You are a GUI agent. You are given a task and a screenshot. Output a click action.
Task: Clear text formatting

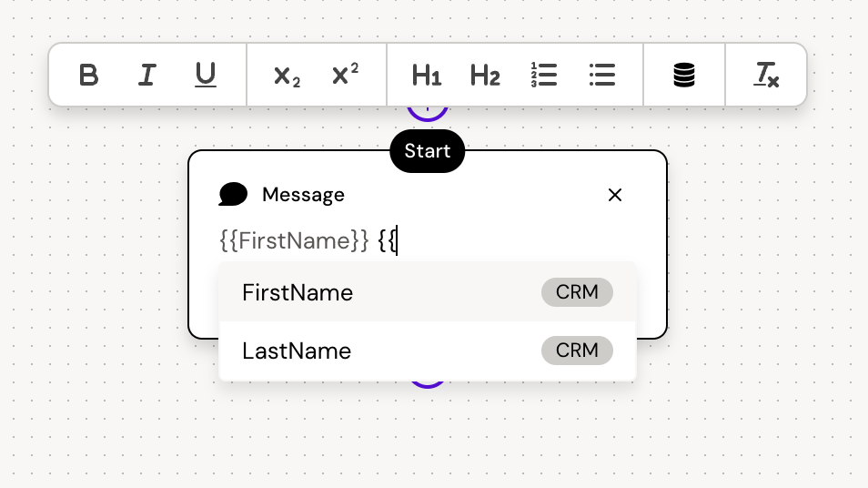766,75
